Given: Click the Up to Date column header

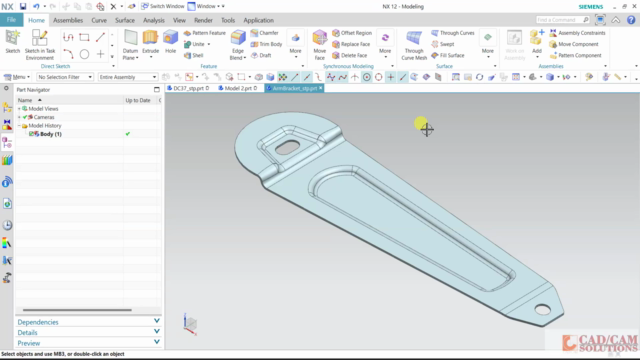Looking at the screenshot, I should pyautogui.click(x=138, y=100).
